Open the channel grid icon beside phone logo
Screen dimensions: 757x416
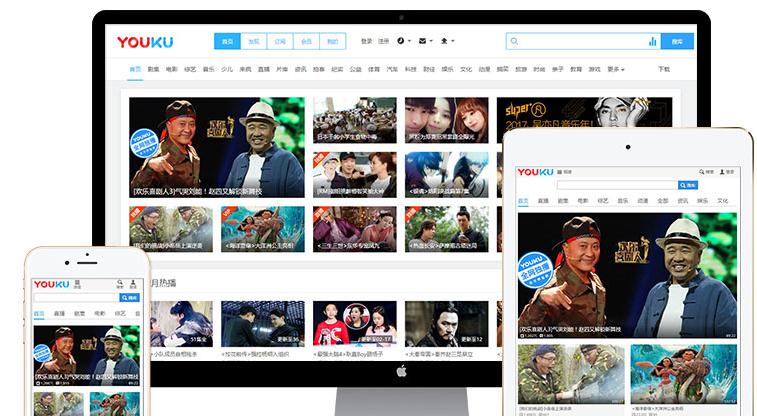click(x=77, y=284)
